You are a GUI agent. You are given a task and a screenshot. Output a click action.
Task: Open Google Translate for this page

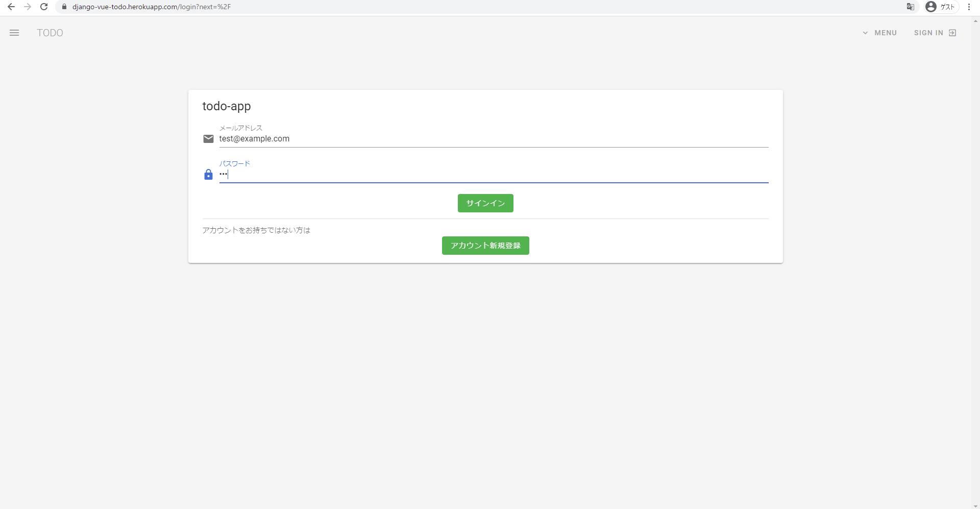(911, 7)
